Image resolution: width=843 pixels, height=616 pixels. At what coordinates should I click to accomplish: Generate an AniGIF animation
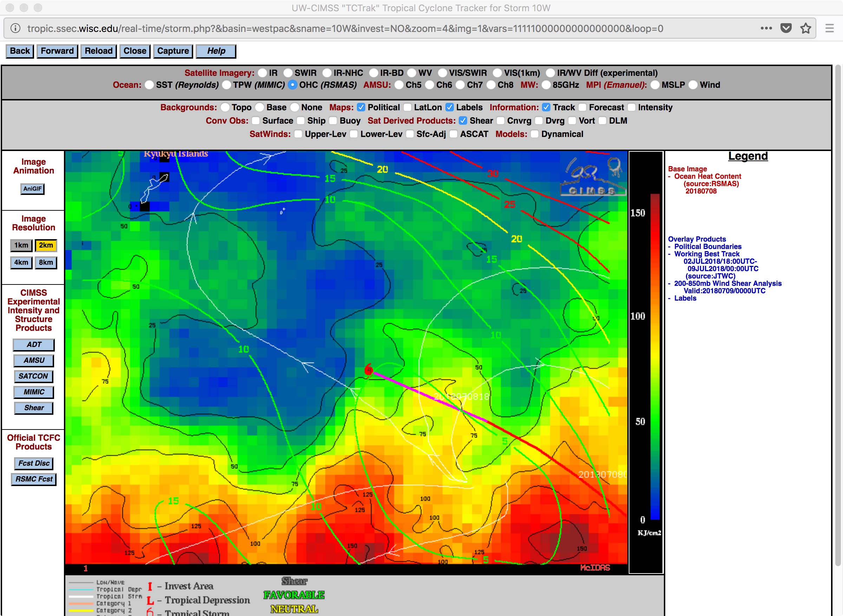[32, 189]
